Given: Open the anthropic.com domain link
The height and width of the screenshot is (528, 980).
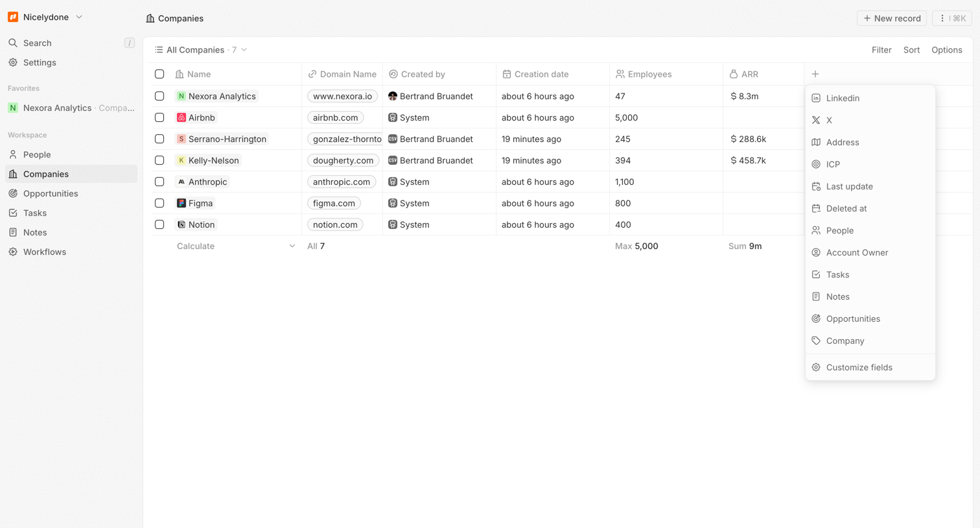Looking at the screenshot, I should pyautogui.click(x=342, y=182).
